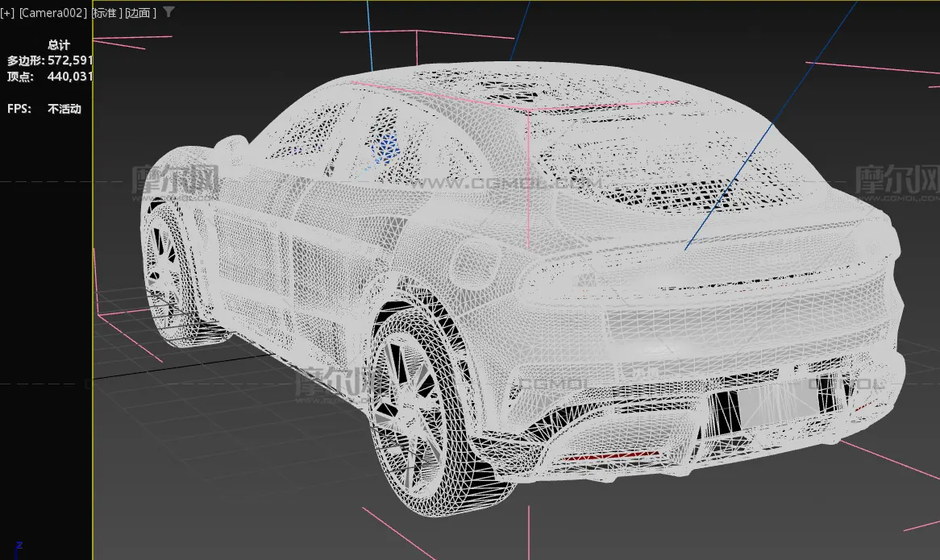Click the FPS 不活动 status text
The width and height of the screenshot is (940, 560).
(x=64, y=109)
